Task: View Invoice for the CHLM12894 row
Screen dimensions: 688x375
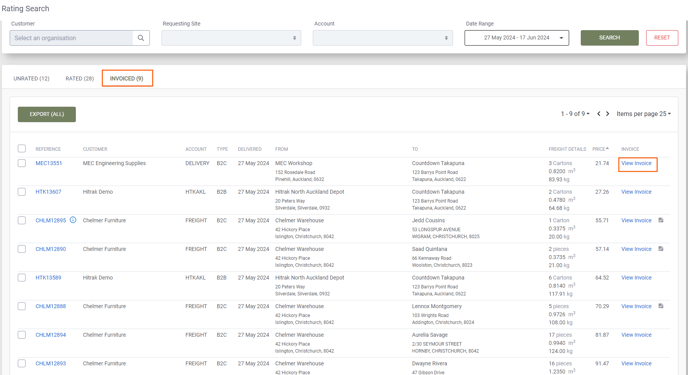Action: coord(636,335)
